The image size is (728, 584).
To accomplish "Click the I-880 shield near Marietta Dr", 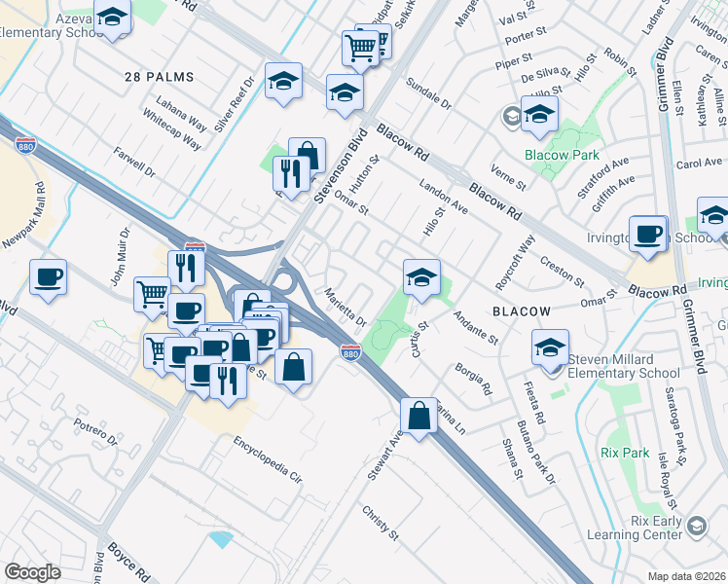I will (350, 352).
